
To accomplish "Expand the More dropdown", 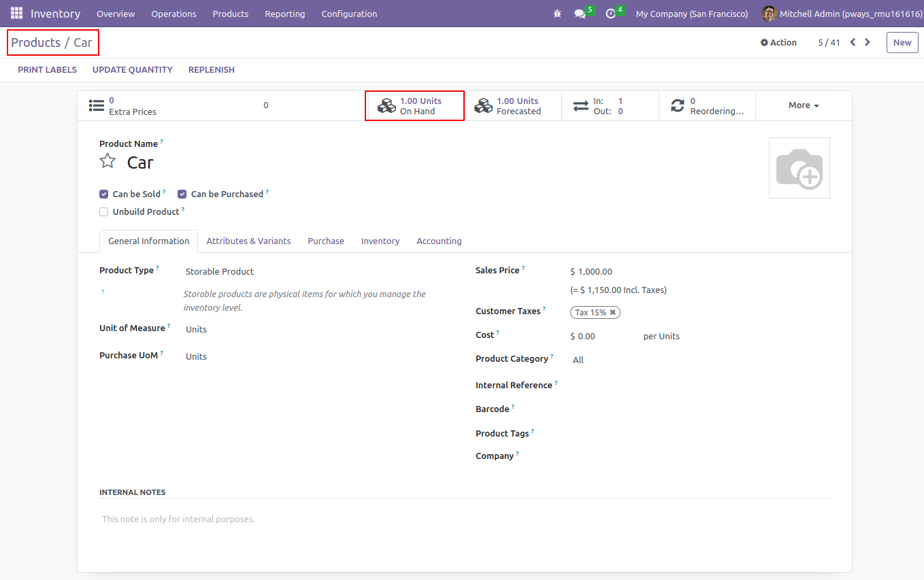I will (x=804, y=105).
